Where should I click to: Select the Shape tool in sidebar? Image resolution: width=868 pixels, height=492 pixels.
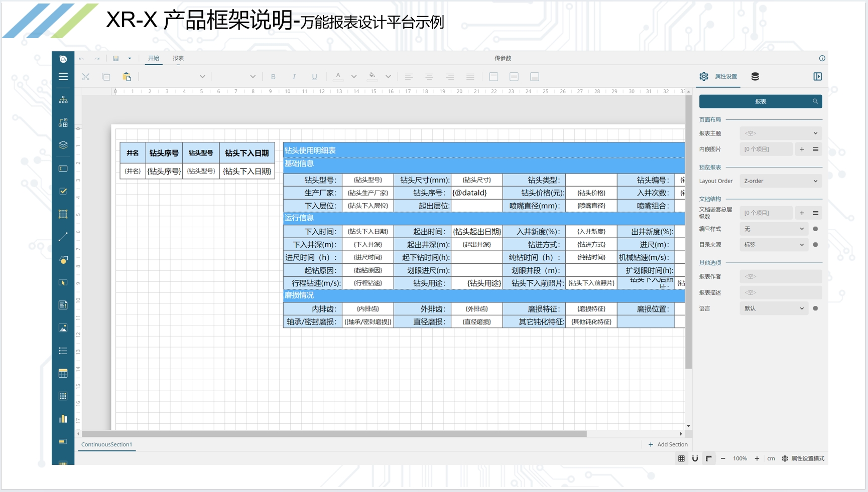pyautogui.click(x=63, y=260)
